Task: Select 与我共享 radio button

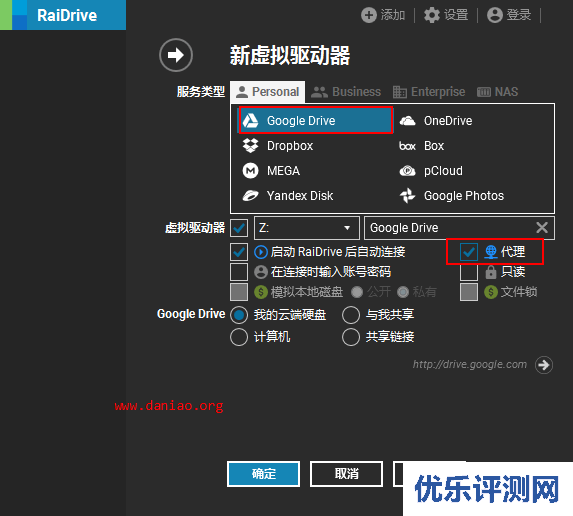Action: point(351,315)
